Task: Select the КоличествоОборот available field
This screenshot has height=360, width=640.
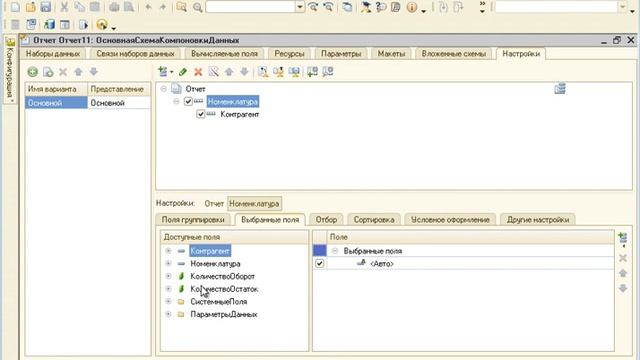Action: pyautogui.click(x=222, y=276)
